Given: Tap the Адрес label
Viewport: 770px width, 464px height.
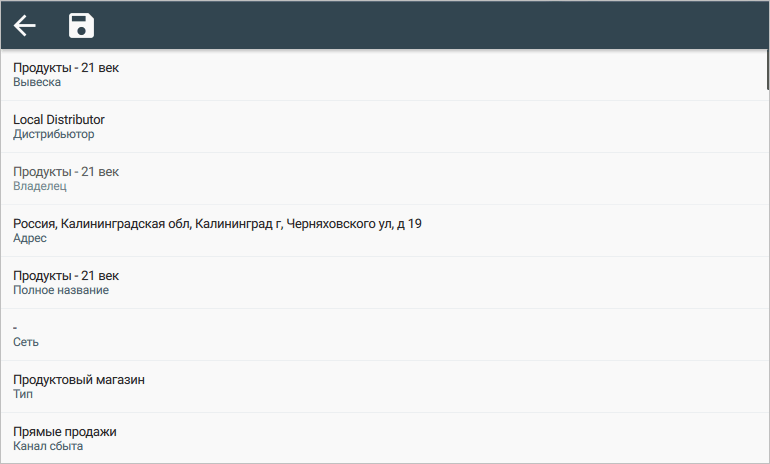Looking at the screenshot, I should tap(30, 238).
